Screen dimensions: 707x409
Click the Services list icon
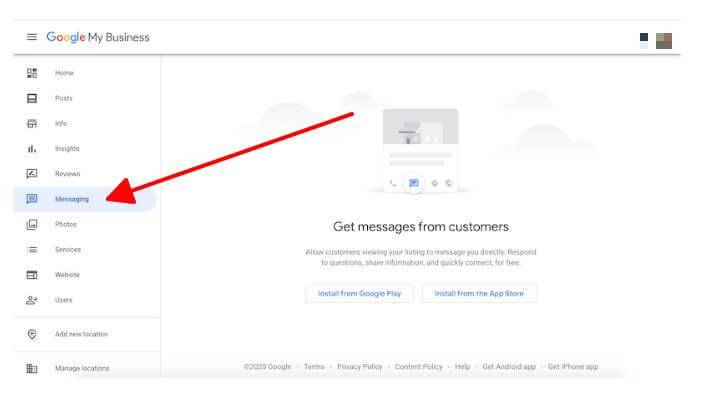click(32, 250)
